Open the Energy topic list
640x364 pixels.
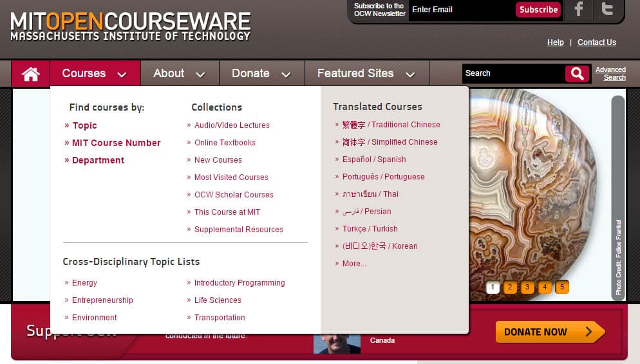(x=84, y=283)
